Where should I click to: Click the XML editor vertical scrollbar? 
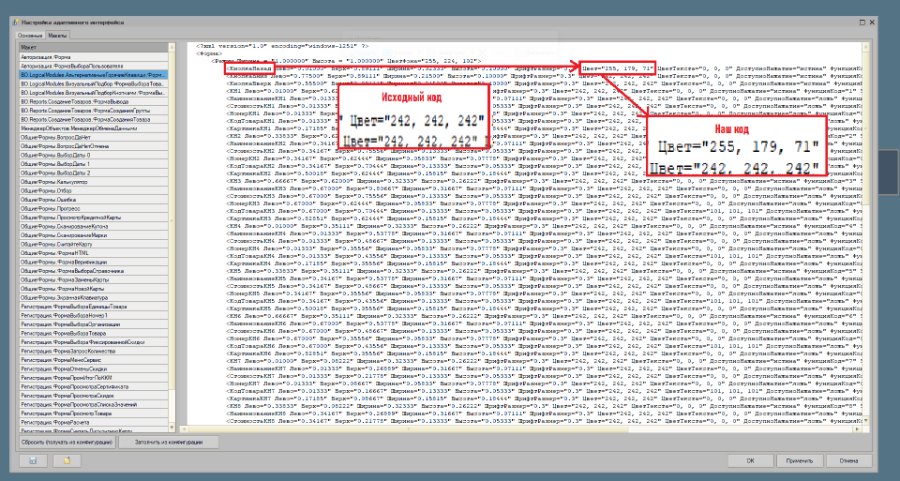pos(866,232)
